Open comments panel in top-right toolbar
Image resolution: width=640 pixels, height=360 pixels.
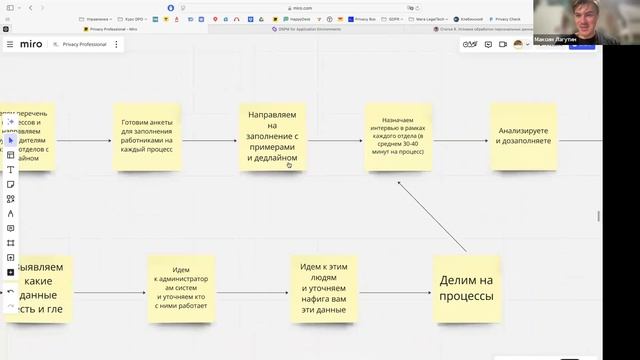488,44
